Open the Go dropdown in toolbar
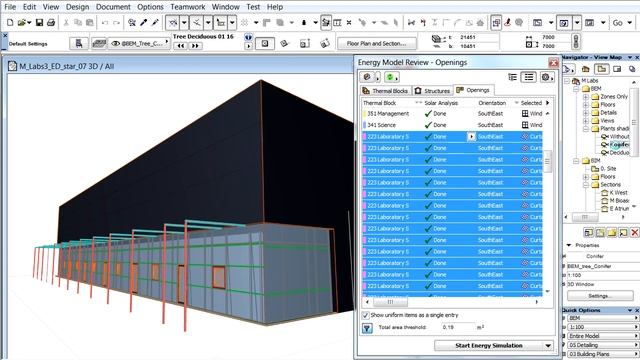The width and height of the screenshot is (640, 360). click(629, 23)
